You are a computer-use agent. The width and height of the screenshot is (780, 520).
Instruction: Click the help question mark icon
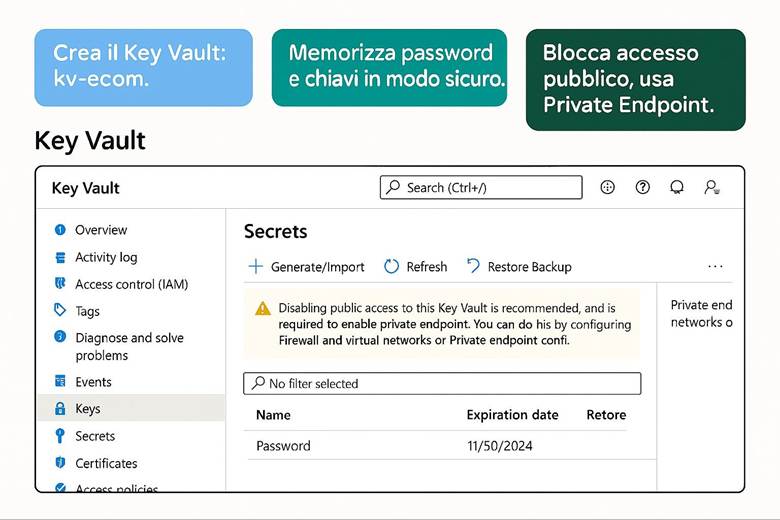(x=643, y=187)
